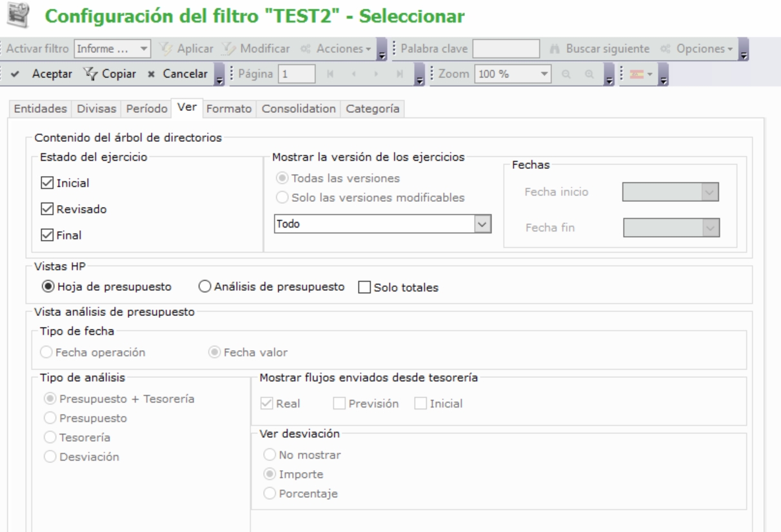
Task: Open the Activar filtro Informe dropdown
Action: pyautogui.click(x=144, y=49)
